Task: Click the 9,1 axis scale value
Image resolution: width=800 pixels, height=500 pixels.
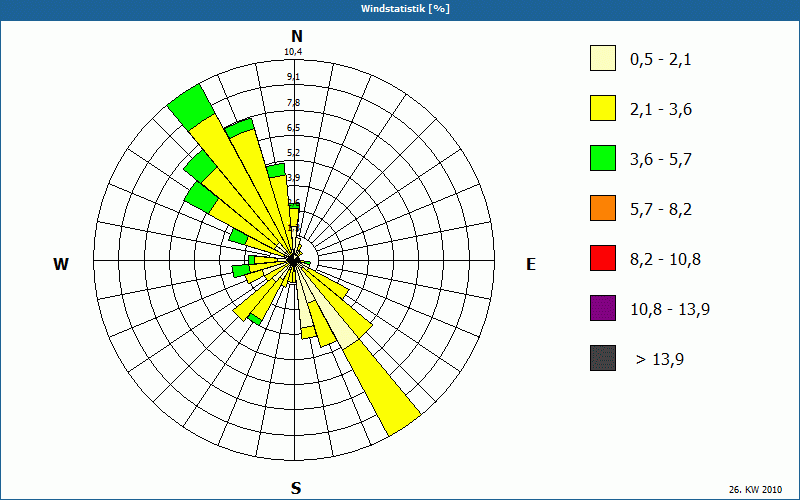Action: [x=293, y=77]
